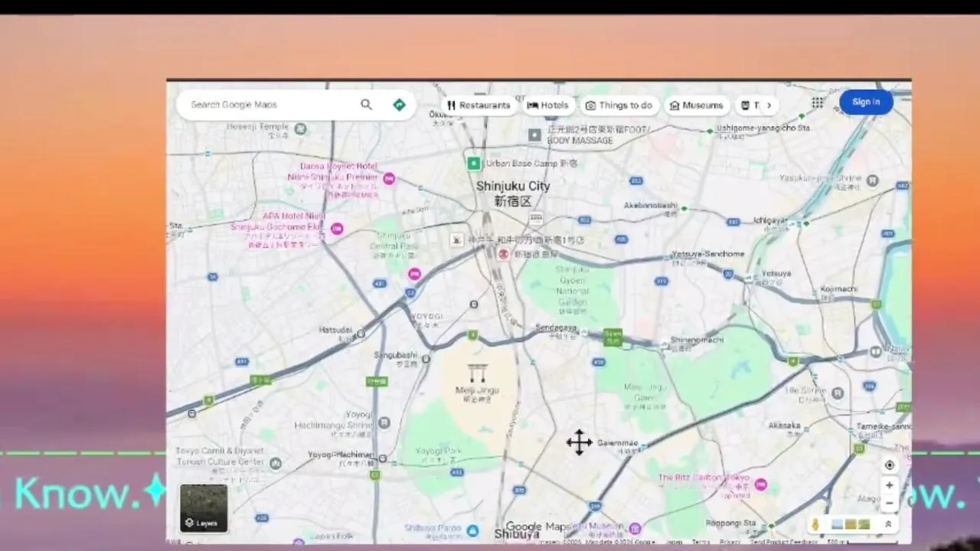Viewport: 980px width, 551px height.
Task: Click the Shinjuku Central Park label
Action: [x=395, y=241]
